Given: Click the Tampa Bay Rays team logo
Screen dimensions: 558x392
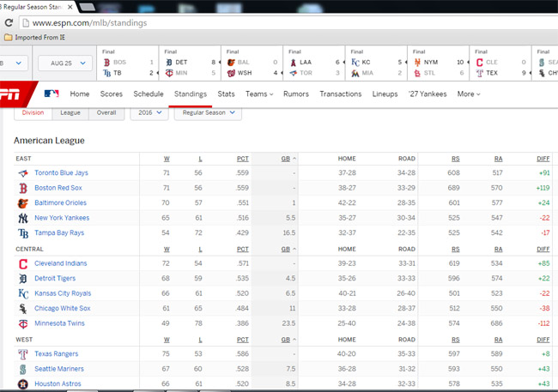Looking at the screenshot, I should pyautogui.click(x=23, y=233).
